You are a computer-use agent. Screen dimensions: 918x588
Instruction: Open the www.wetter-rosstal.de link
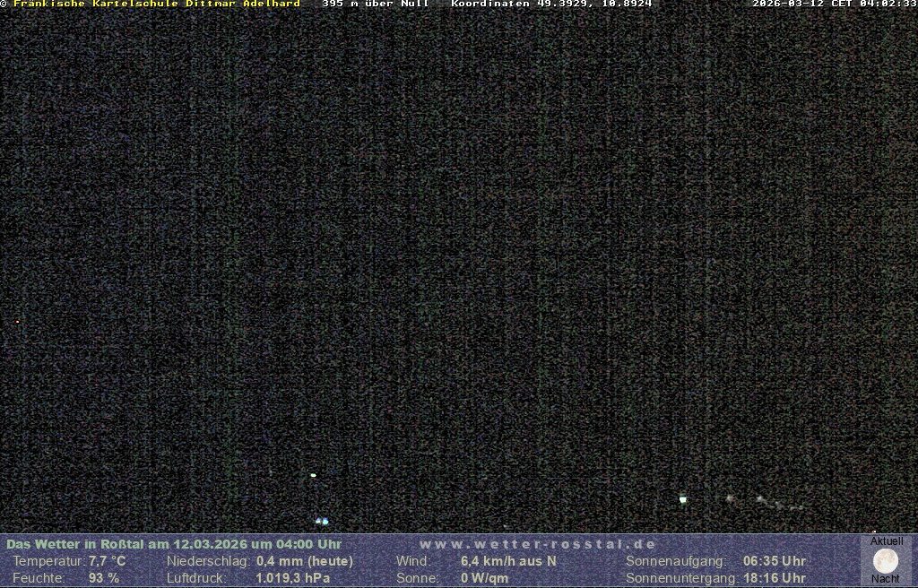[x=538, y=544]
